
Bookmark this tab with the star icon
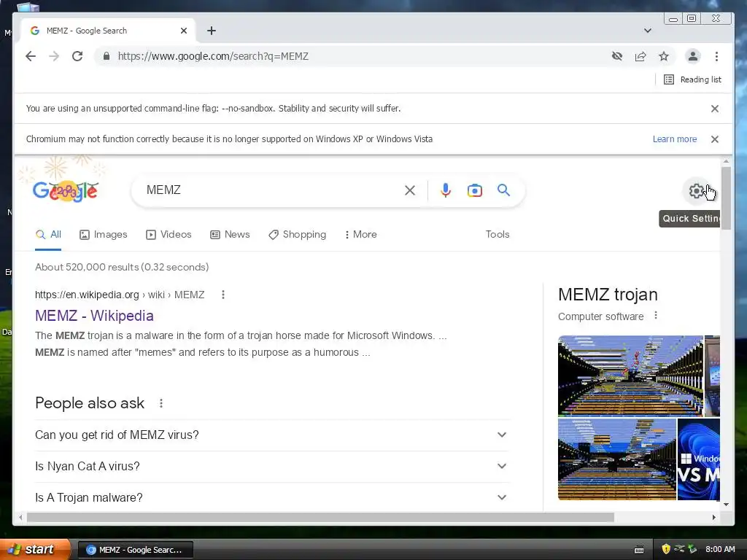pyautogui.click(x=664, y=56)
